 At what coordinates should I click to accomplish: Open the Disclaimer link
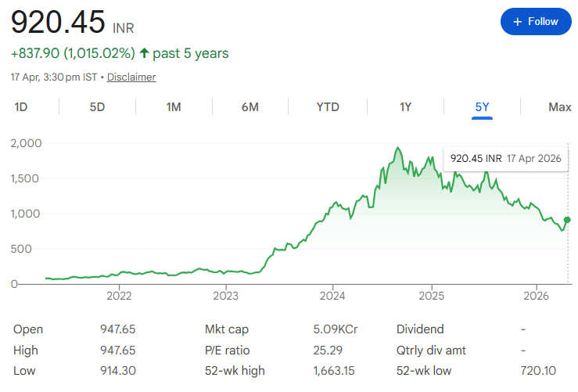tap(131, 77)
